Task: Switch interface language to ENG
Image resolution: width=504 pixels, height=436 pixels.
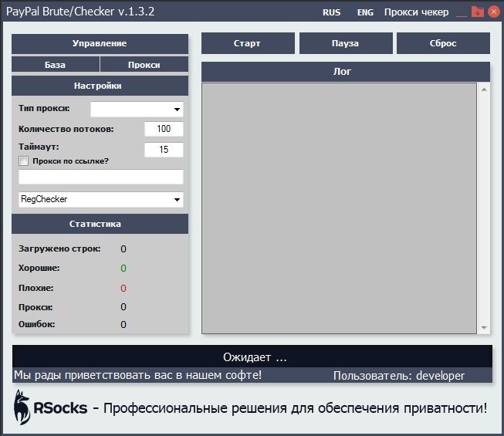Action: [365, 12]
